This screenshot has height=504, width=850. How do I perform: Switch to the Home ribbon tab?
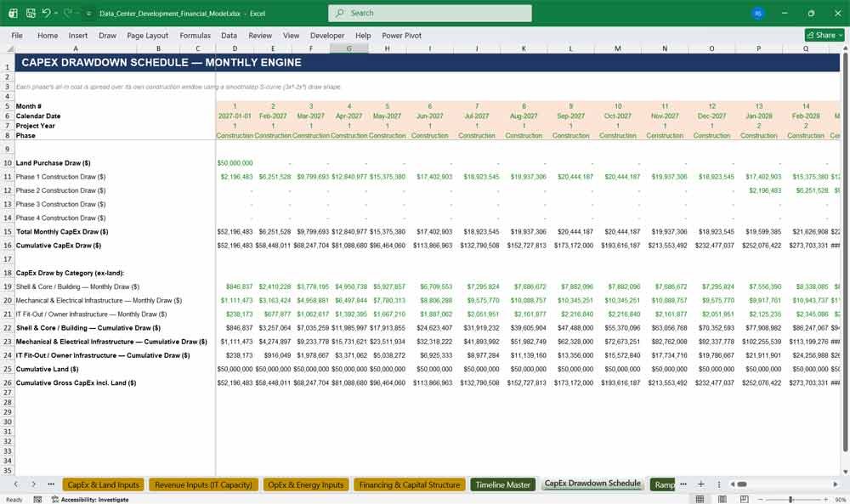[x=48, y=35]
